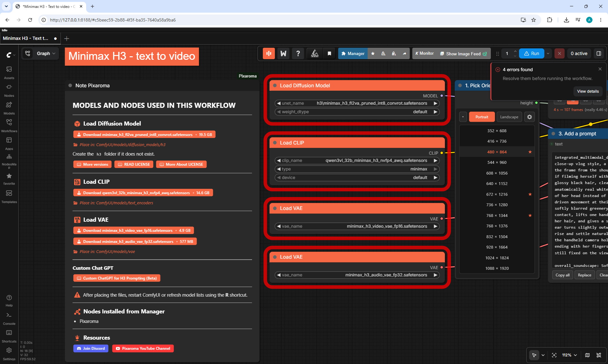The image size is (608, 364).
Task: Toggle the right side panel icon
Action: (x=598, y=53)
